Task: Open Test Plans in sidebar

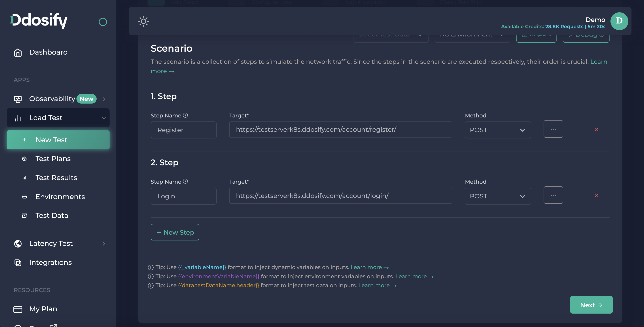Action: pyautogui.click(x=53, y=159)
